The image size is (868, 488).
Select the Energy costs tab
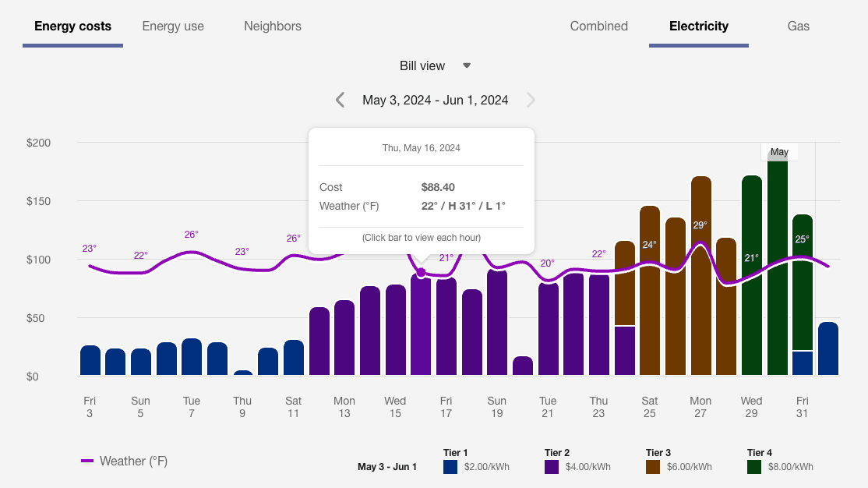point(72,26)
